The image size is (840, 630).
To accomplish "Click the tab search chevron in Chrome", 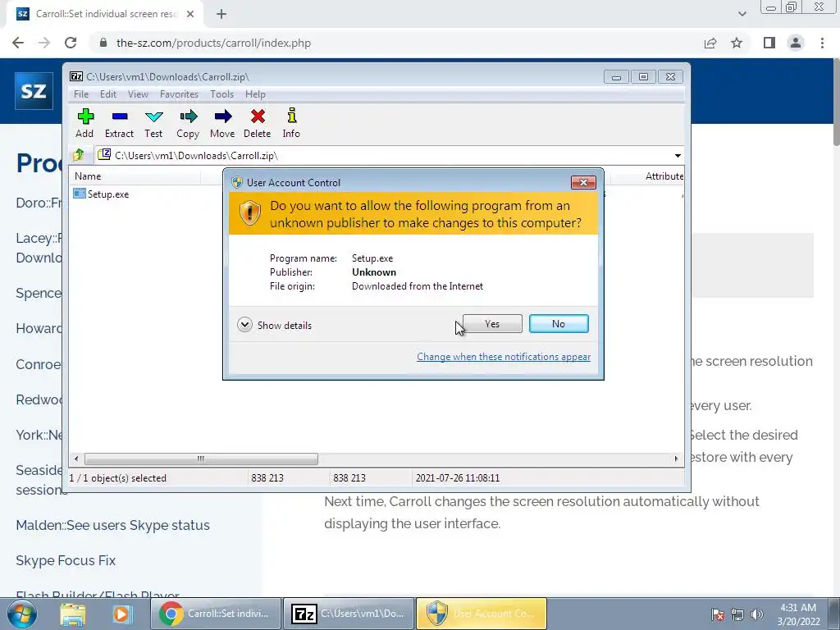I will (x=742, y=14).
